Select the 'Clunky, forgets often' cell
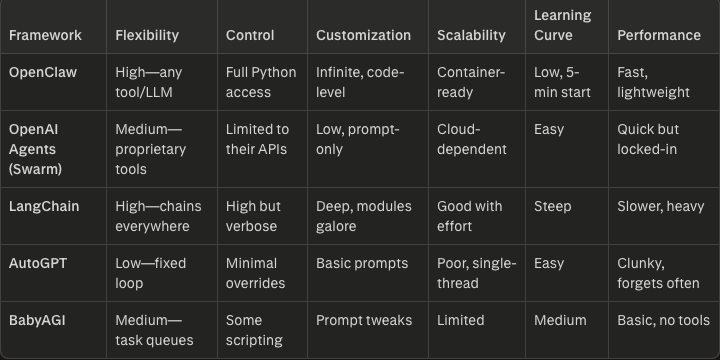 click(x=658, y=273)
